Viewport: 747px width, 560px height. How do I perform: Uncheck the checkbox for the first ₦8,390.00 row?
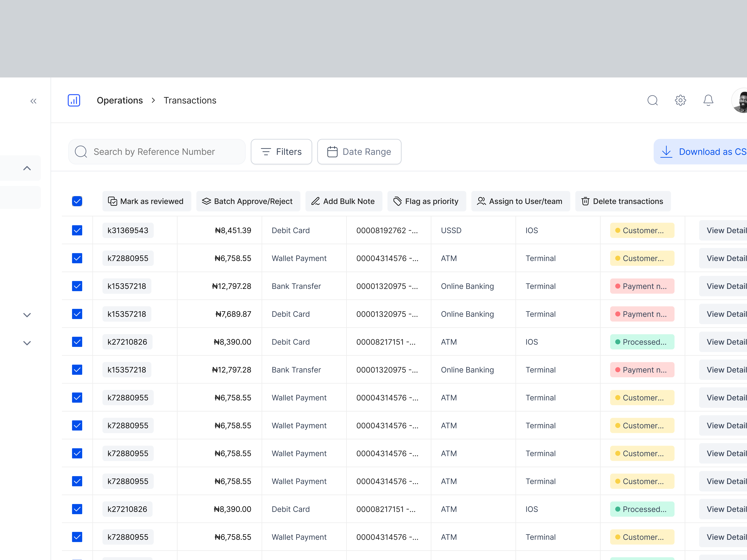(77, 342)
